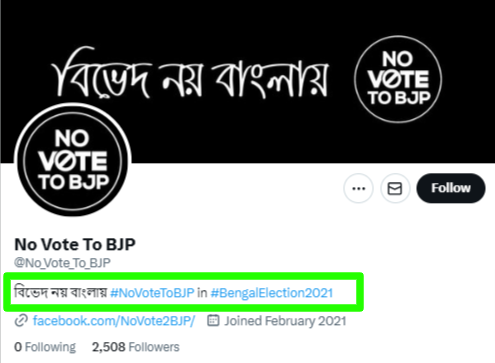
Task: Open the three-dot more options button
Action: [358, 188]
